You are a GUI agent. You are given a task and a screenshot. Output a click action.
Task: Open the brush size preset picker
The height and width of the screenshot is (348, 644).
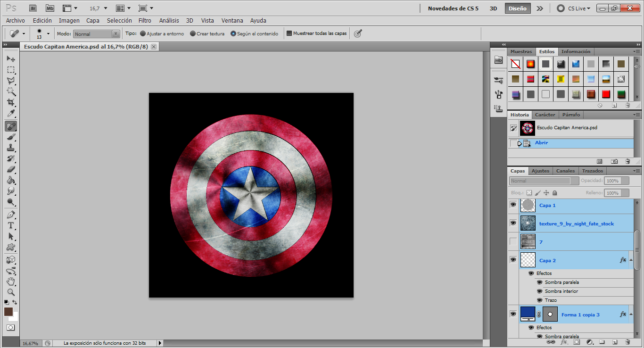coord(48,34)
